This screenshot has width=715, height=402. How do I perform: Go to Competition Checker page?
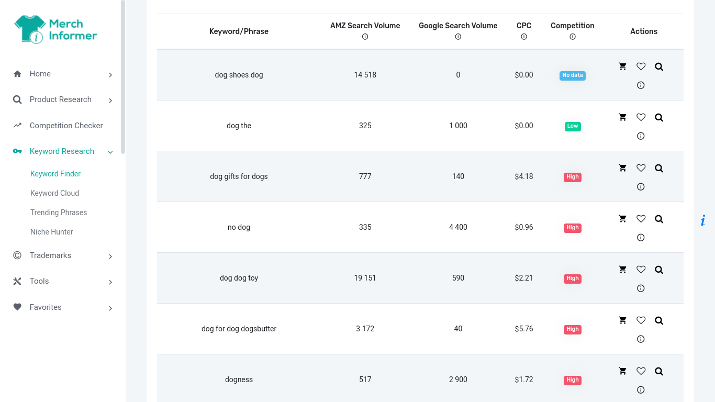click(x=66, y=125)
